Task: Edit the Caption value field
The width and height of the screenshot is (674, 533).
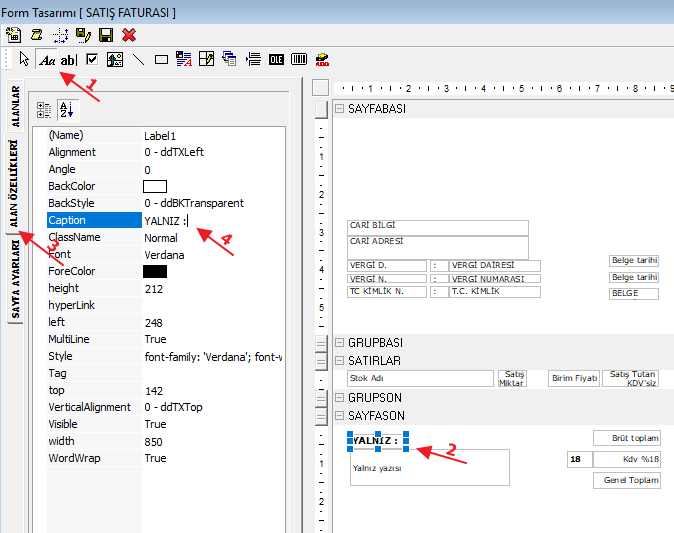Action: tap(213, 221)
